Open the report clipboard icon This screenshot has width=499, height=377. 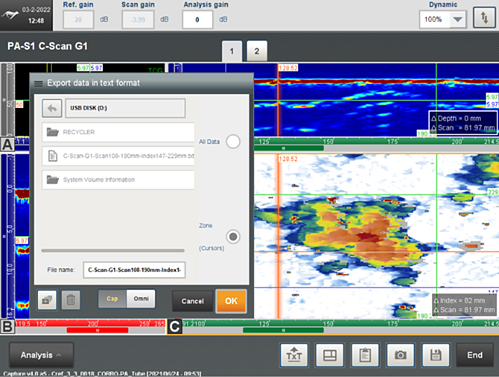click(365, 355)
